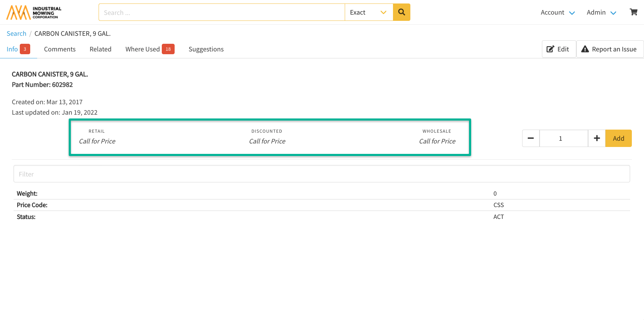Switch to the Related tab
The width and height of the screenshot is (644, 320).
pyautogui.click(x=100, y=49)
